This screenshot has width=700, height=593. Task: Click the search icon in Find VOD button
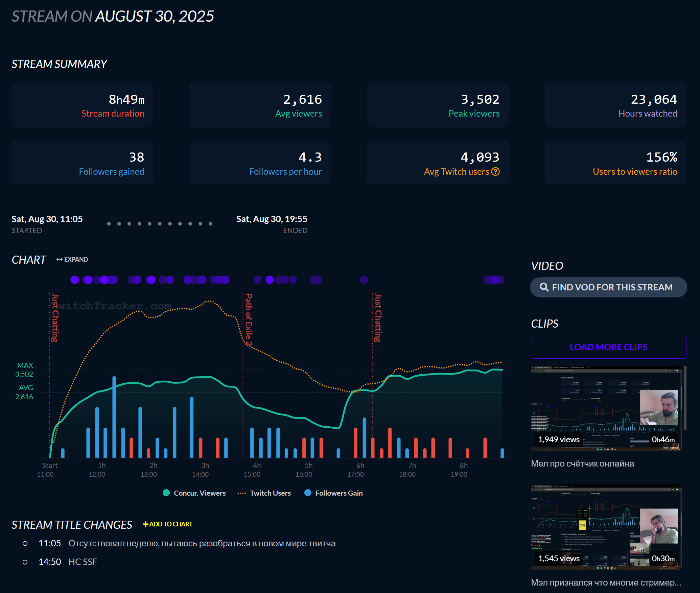544,287
